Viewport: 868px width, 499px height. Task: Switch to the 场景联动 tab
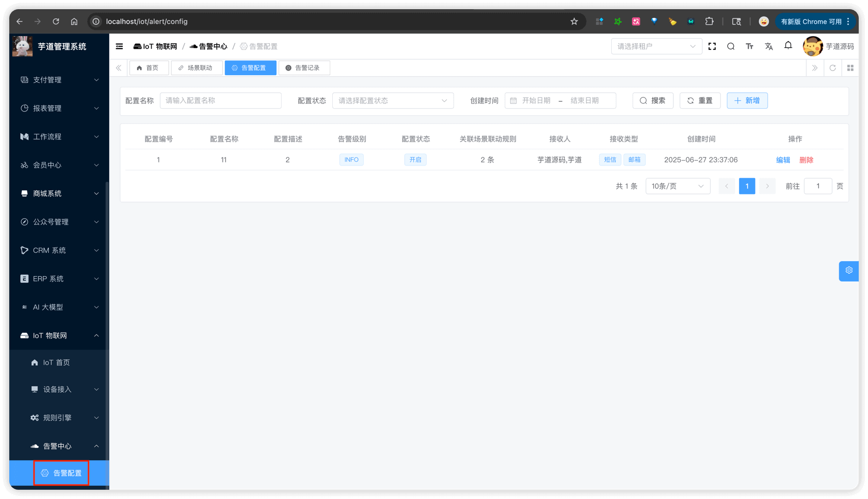tap(196, 68)
